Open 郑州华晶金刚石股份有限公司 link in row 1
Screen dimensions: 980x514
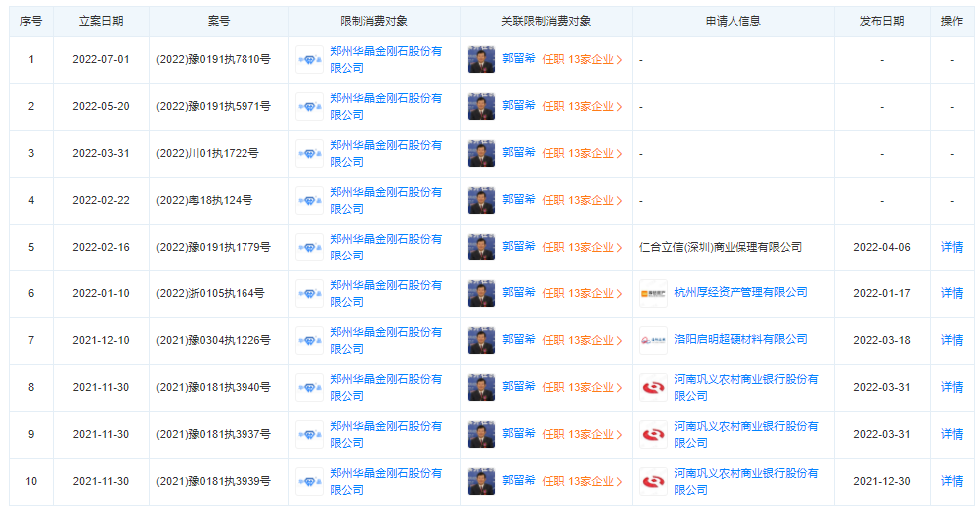tap(386, 60)
